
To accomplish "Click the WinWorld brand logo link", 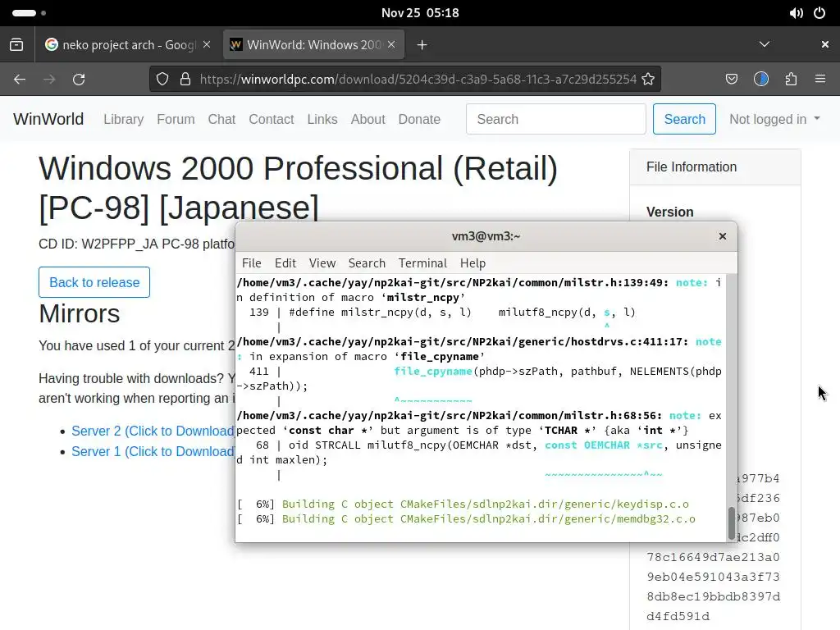I will point(48,119).
